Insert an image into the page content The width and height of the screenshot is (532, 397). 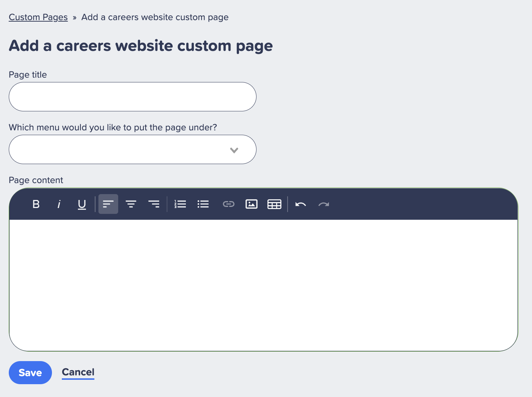[x=251, y=204]
